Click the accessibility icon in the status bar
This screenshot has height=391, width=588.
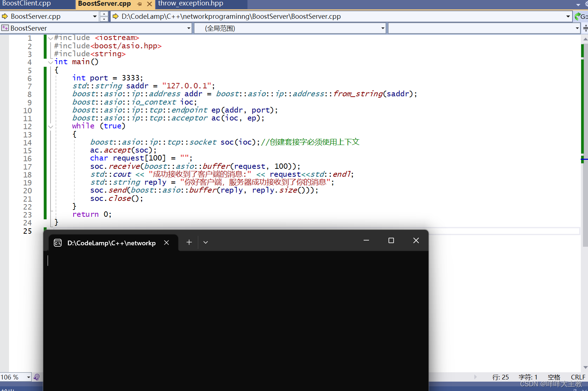(x=36, y=377)
